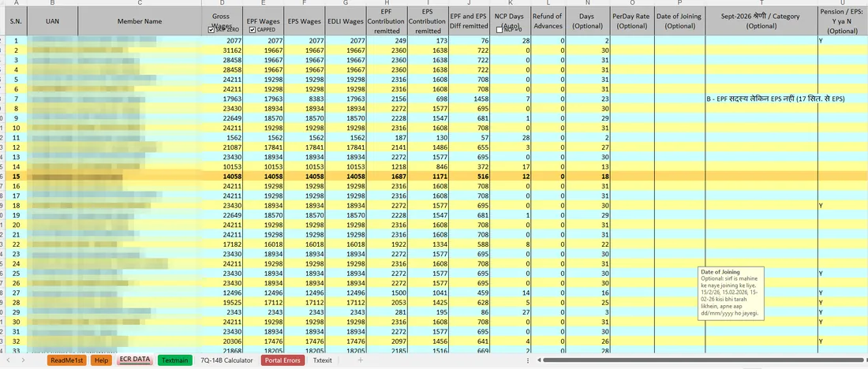Select column K header

[x=511, y=3]
